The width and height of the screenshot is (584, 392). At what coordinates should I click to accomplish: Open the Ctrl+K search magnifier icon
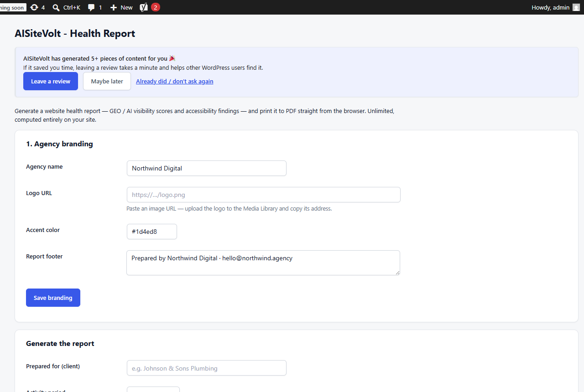coord(56,7)
